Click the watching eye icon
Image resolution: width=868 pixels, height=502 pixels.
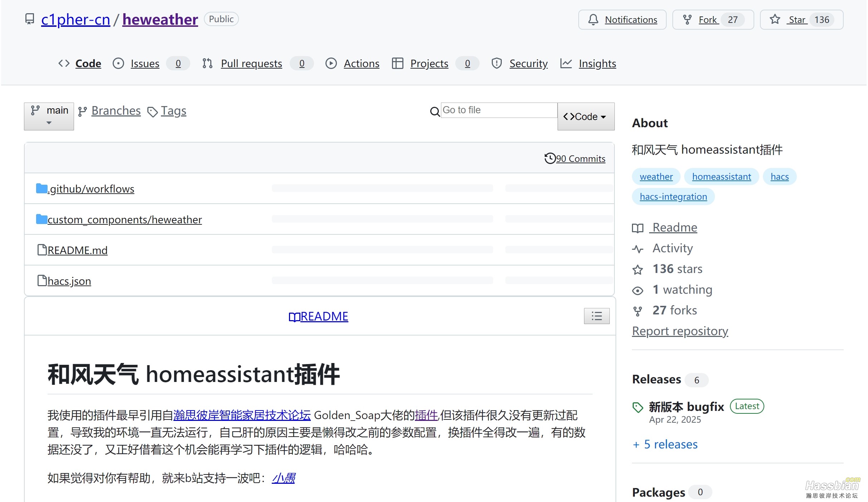(x=638, y=290)
